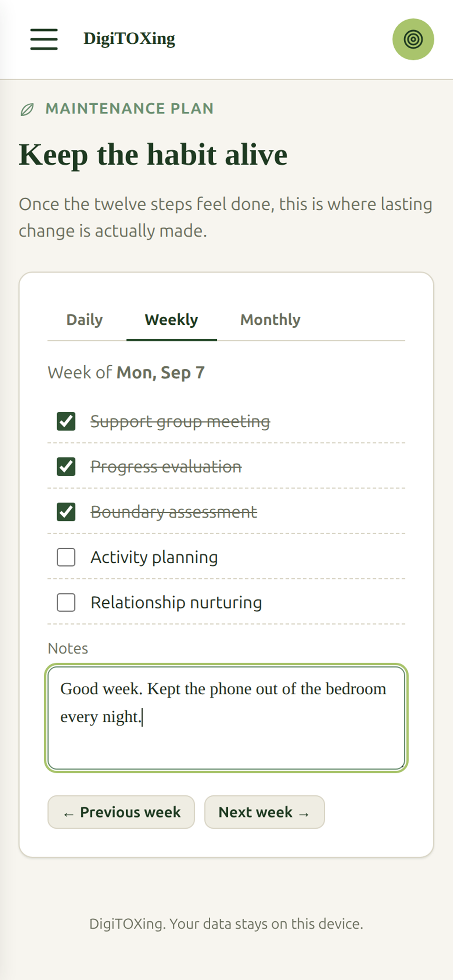The height and width of the screenshot is (980, 453).
Task: Click the struck-through Support group meeting label
Action: [x=180, y=422]
